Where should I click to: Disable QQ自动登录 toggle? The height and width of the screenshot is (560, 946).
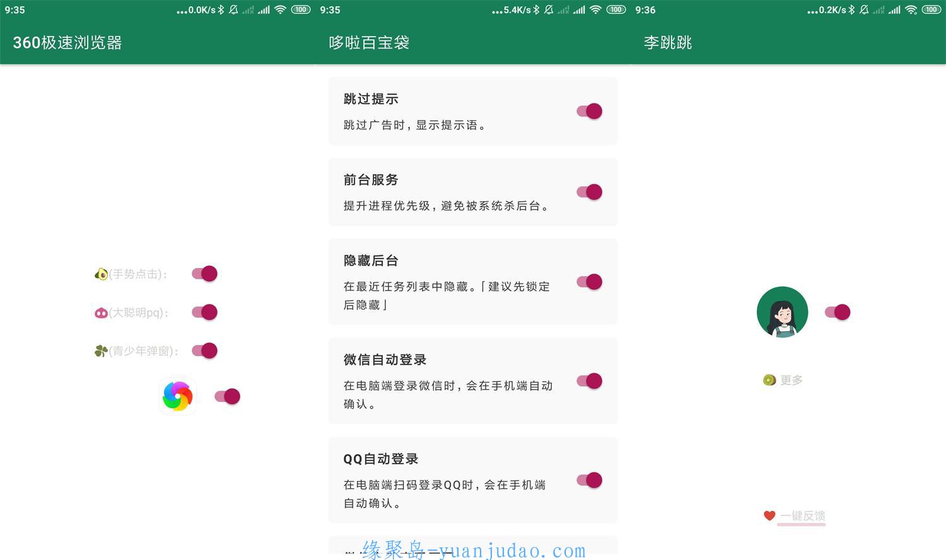(590, 480)
